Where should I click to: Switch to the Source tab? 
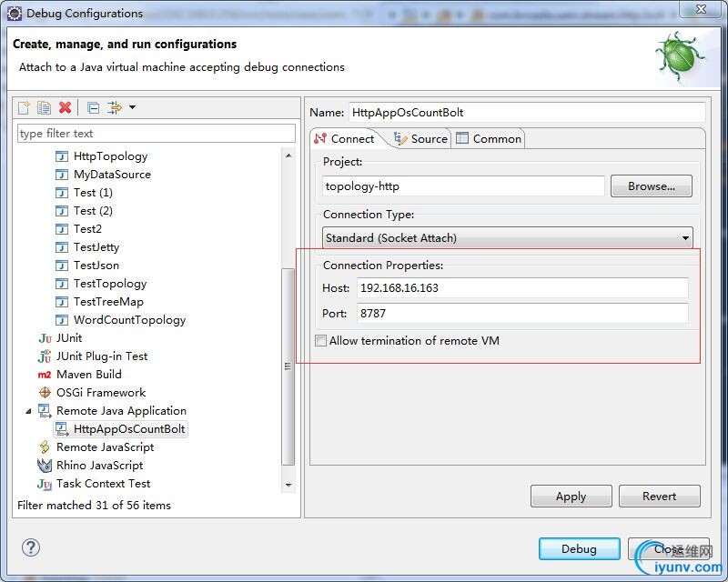pyautogui.click(x=421, y=139)
